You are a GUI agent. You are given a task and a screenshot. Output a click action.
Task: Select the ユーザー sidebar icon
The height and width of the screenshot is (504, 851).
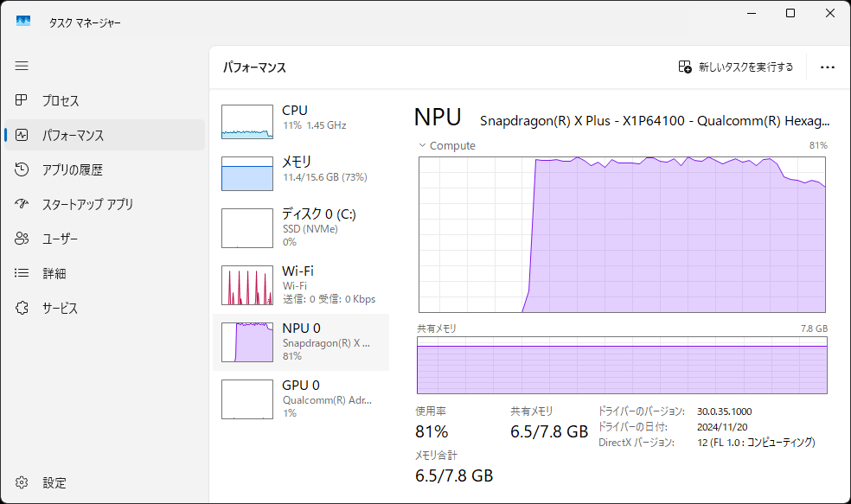21,239
